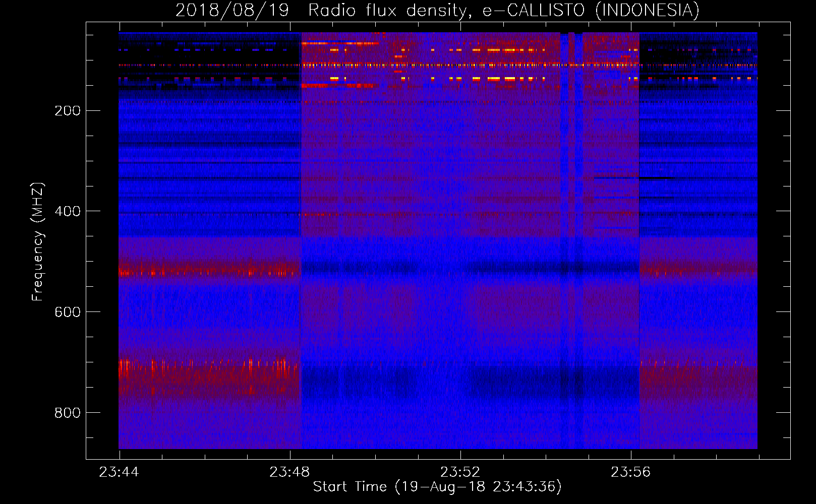Screen dimensions: 816x504
Task: Click the "Start Time (19-Aug-18 23:43:36)" label
Action: [437, 487]
